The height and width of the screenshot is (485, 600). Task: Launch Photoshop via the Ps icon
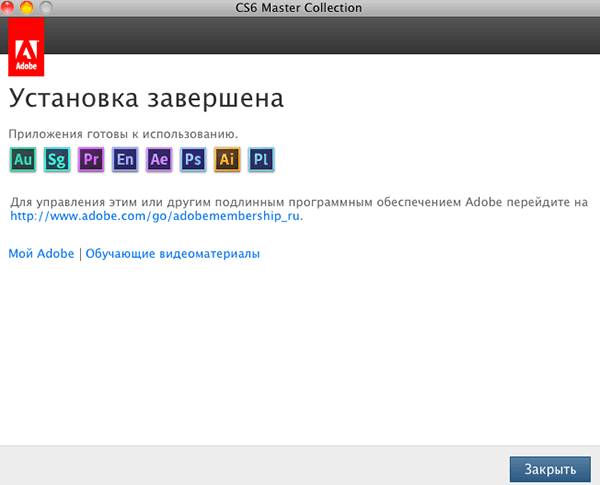click(x=193, y=159)
